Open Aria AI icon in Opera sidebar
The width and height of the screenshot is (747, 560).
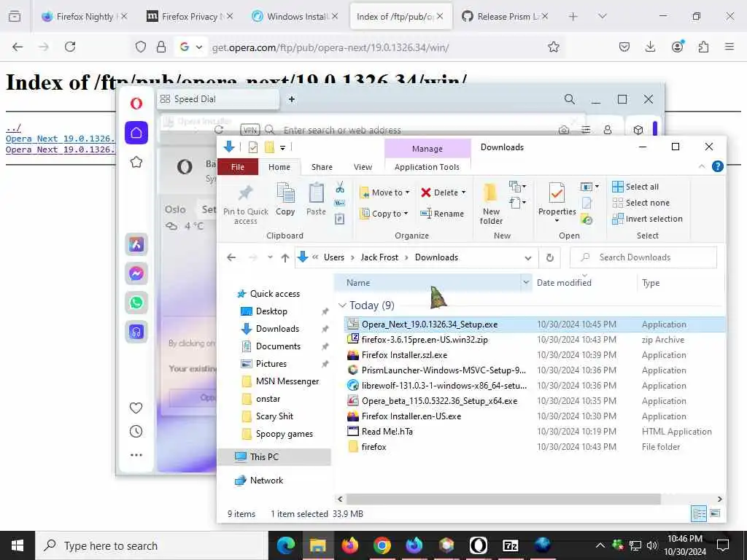pos(136,245)
